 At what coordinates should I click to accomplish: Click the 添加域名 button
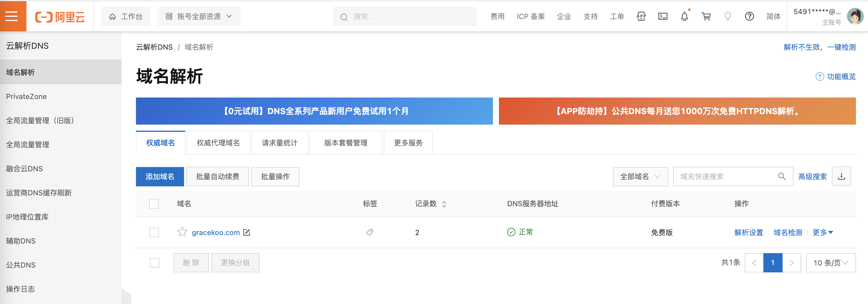tap(160, 176)
